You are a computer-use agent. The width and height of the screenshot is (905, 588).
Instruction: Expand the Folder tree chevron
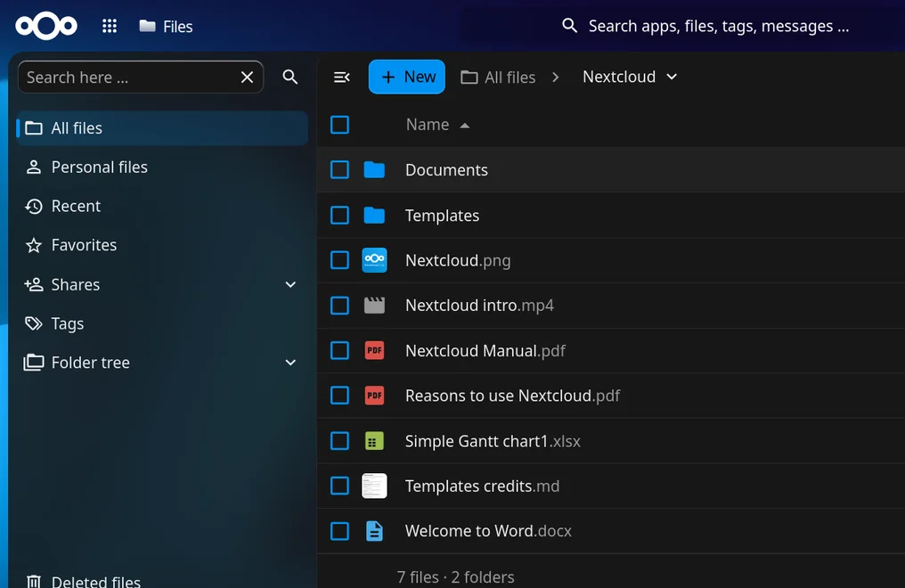(291, 363)
